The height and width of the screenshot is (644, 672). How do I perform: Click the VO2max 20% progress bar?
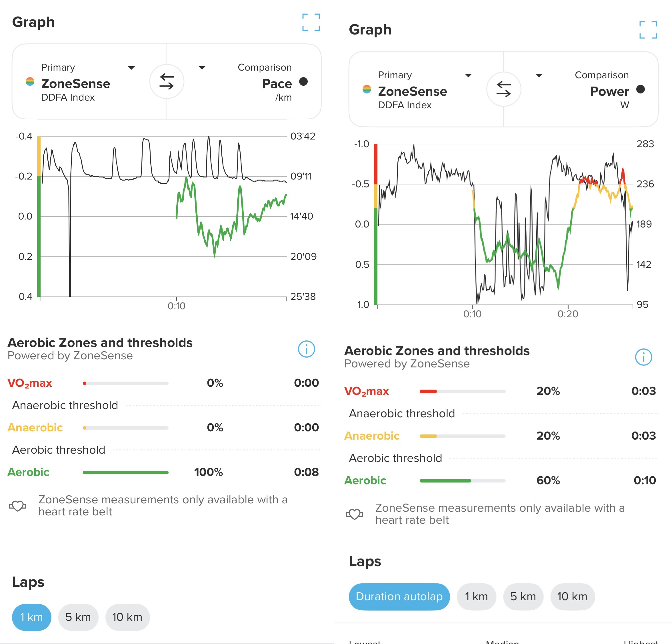(x=463, y=391)
